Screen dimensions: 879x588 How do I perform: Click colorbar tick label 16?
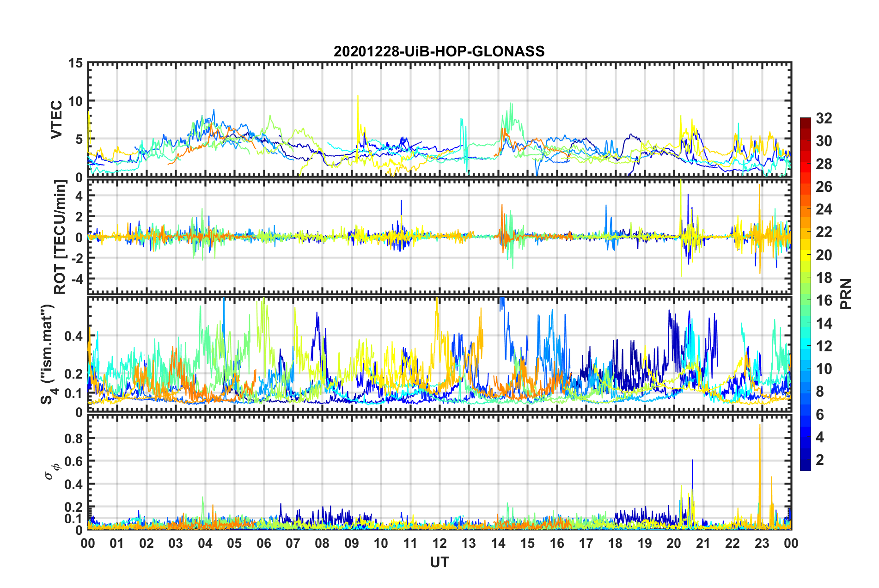click(x=824, y=300)
